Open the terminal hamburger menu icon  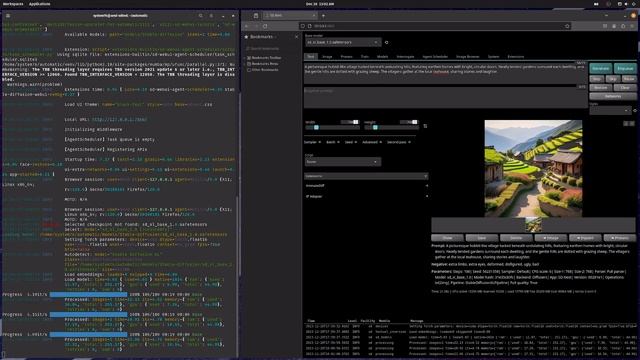pyautogui.click(x=8, y=16)
